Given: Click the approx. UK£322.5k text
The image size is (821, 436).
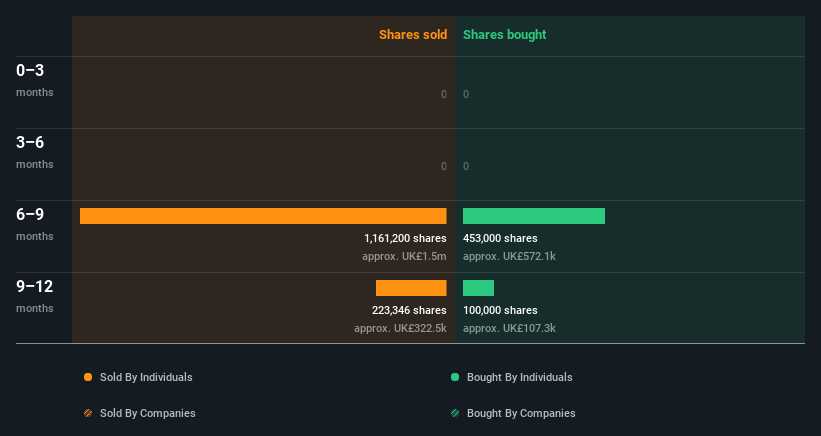Looking at the screenshot, I should 400,328.
